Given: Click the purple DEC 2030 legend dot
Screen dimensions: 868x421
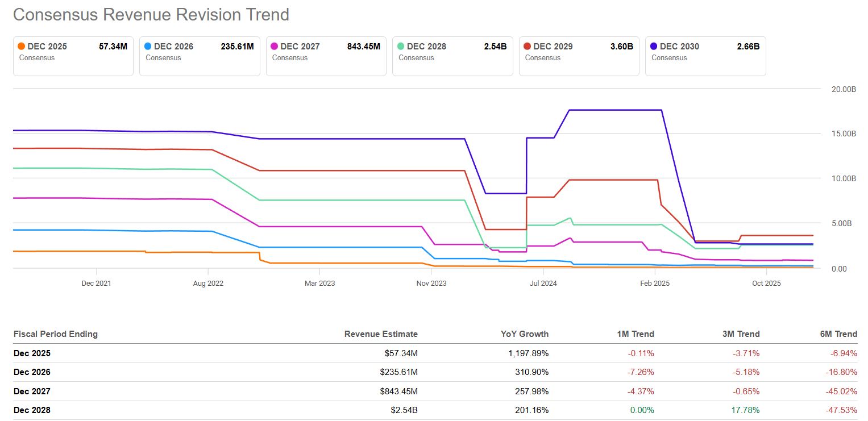Looking at the screenshot, I should 654,47.
